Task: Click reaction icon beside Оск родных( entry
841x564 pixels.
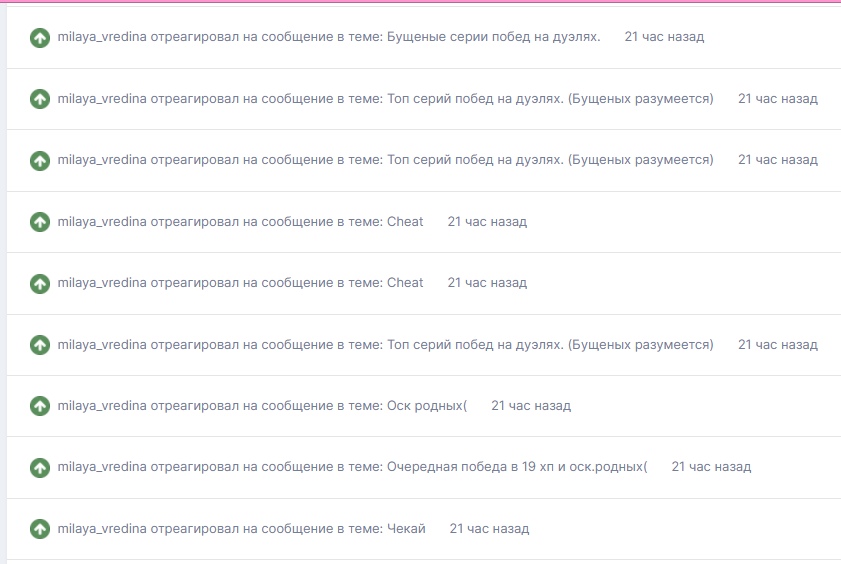Action: coord(40,406)
